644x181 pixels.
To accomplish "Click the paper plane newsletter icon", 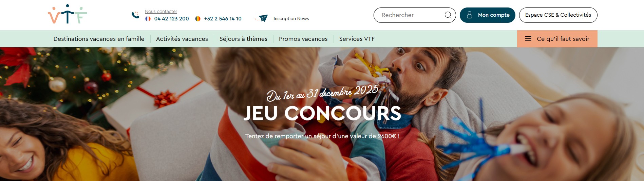I will [261, 18].
